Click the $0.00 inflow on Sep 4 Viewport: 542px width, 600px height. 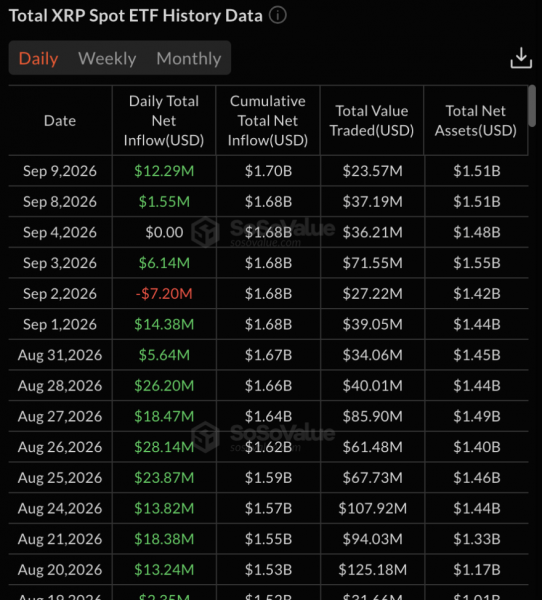point(164,232)
